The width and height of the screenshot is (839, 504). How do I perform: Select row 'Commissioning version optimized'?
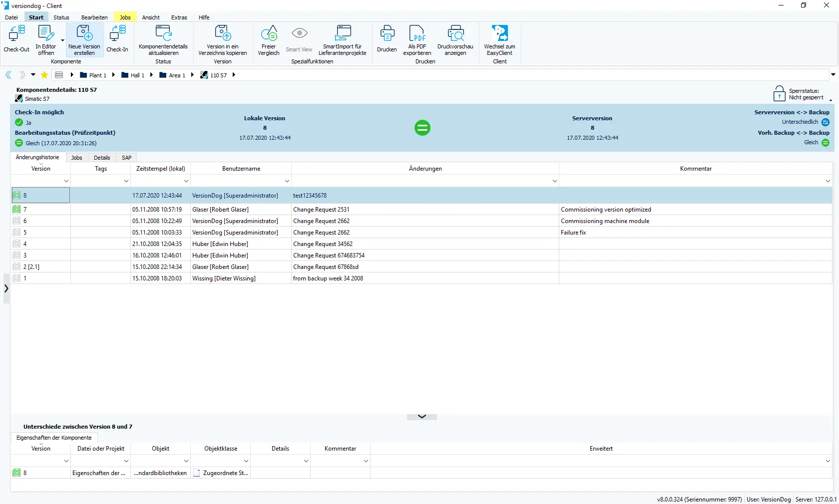422,209
